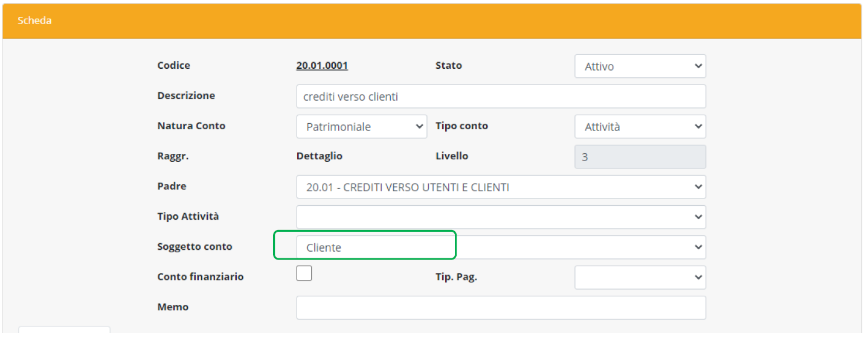Screen dimensions: 868x341
Task: Click the Descrizione field with crediti verso clienti
Action: click(x=500, y=97)
